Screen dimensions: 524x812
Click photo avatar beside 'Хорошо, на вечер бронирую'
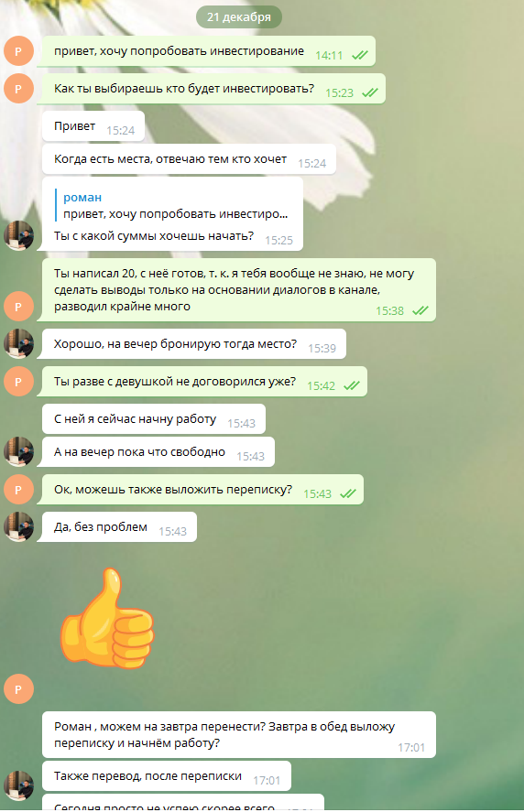(18, 344)
